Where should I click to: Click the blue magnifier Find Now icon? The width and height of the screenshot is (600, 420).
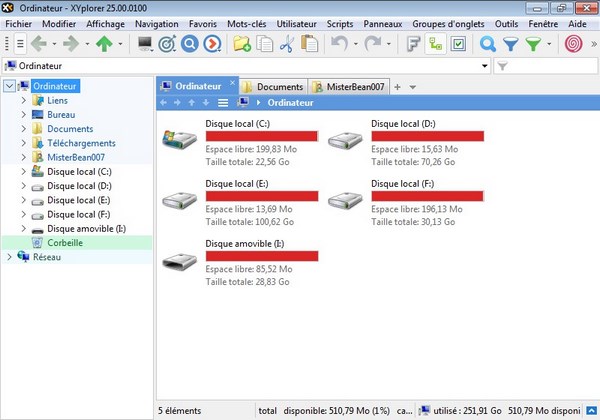[190, 44]
